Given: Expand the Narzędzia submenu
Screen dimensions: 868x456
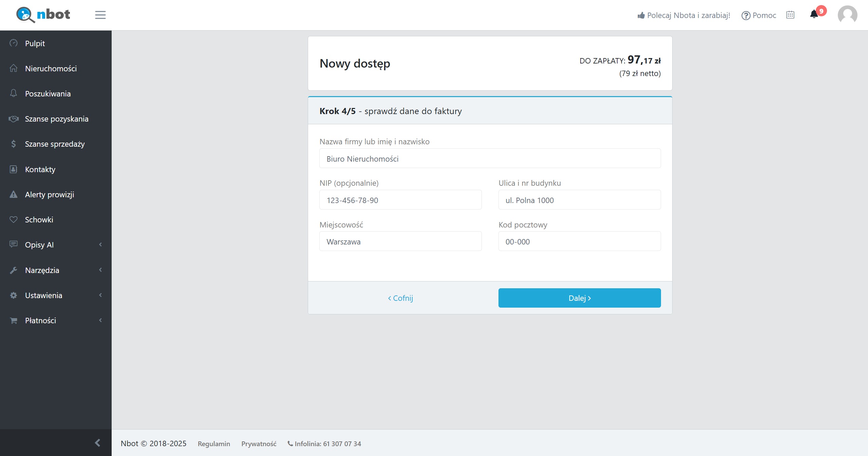Looking at the screenshot, I should coord(100,270).
